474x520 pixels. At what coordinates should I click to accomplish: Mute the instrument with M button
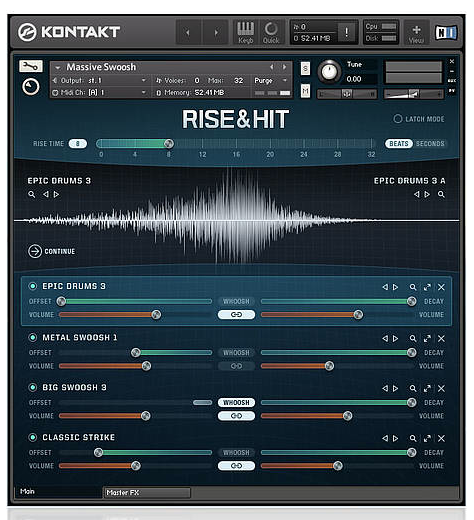305,91
